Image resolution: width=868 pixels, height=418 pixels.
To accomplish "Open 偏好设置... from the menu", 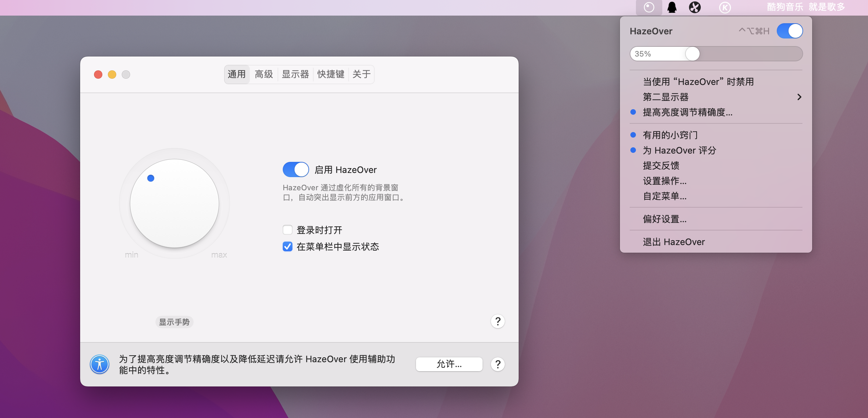I will (x=665, y=219).
